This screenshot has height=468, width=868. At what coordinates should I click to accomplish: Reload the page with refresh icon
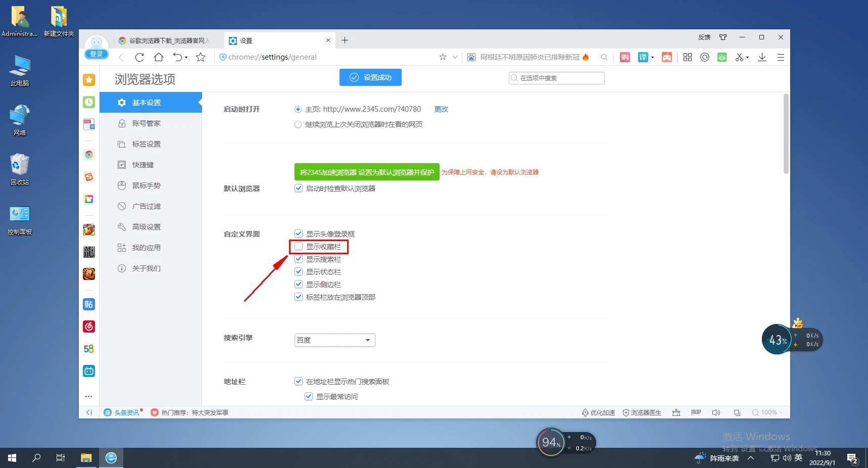point(139,57)
